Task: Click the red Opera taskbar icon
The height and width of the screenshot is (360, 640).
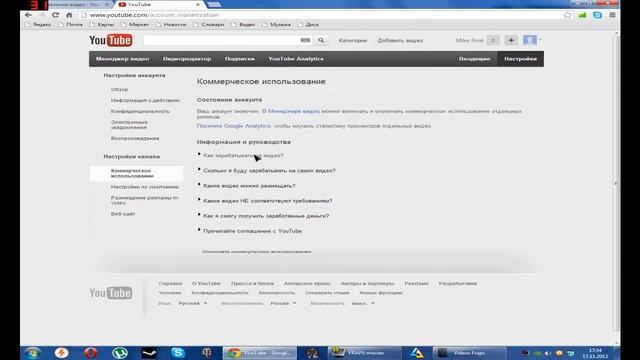Action: (90, 353)
